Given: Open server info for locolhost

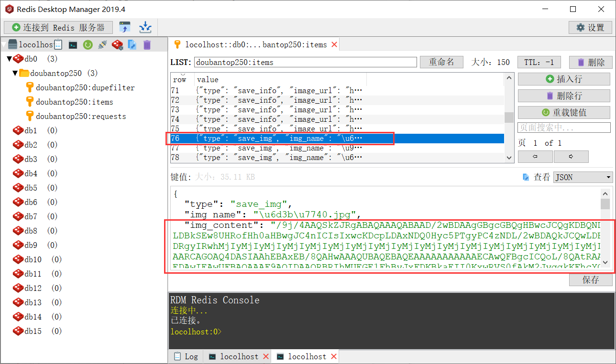Looking at the screenshot, I should 58,45.
